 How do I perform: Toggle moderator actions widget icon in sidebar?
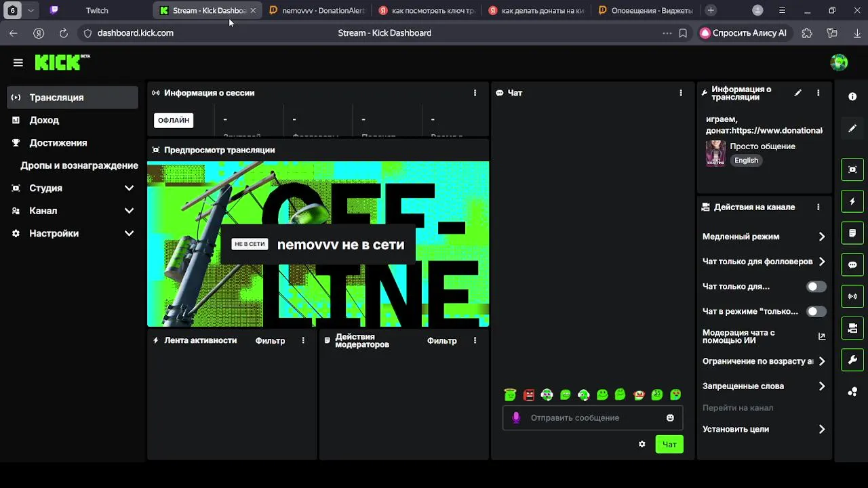point(852,233)
